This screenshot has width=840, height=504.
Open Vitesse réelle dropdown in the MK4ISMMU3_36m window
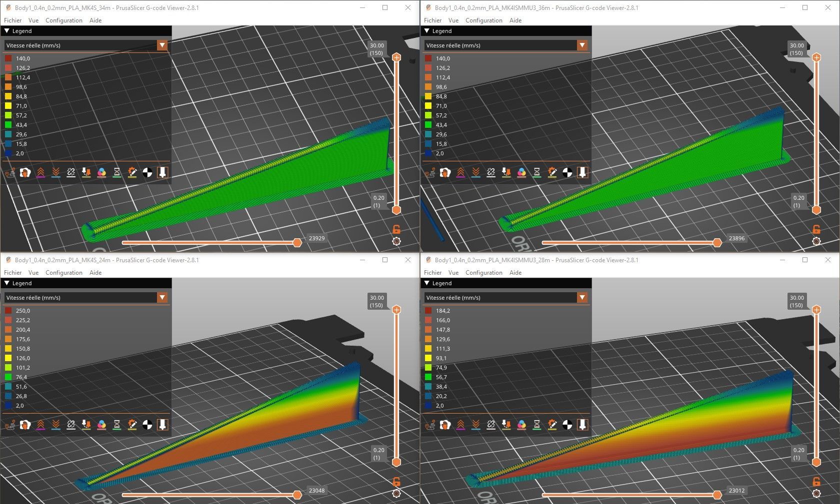pos(506,45)
